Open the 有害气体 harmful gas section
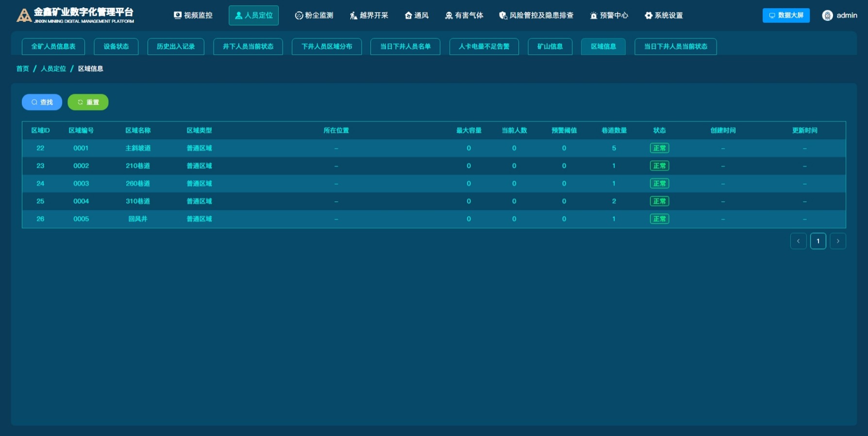Viewport: 868px width, 436px height. [x=464, y=16]
